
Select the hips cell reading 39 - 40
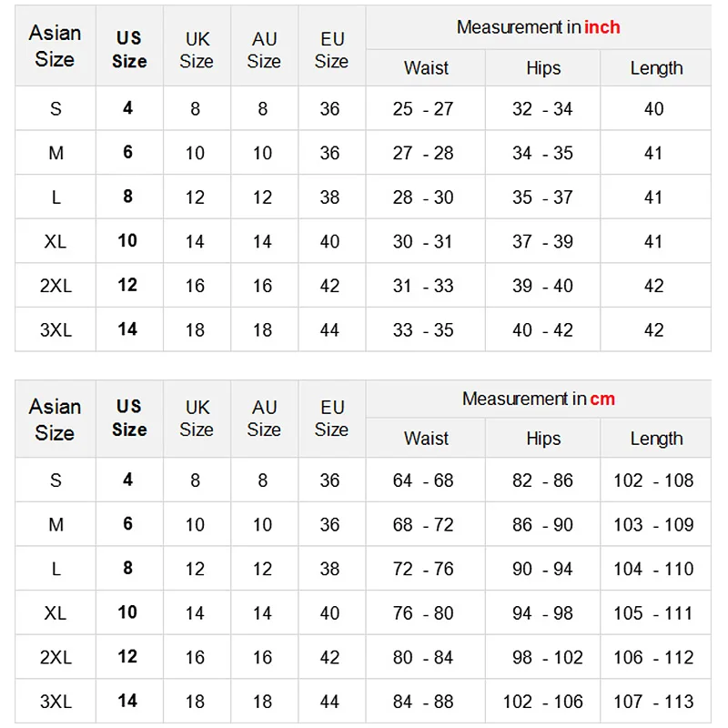tap(542, 286)
